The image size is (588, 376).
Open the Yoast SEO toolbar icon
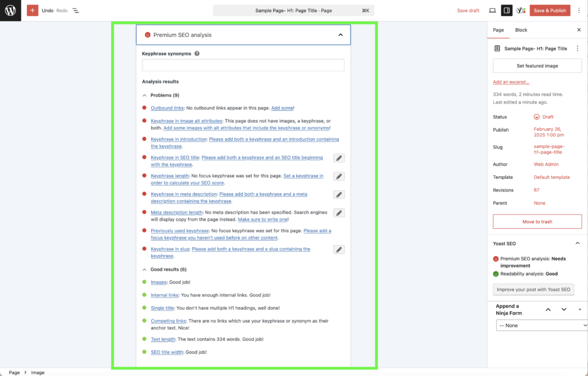(521, 10)
